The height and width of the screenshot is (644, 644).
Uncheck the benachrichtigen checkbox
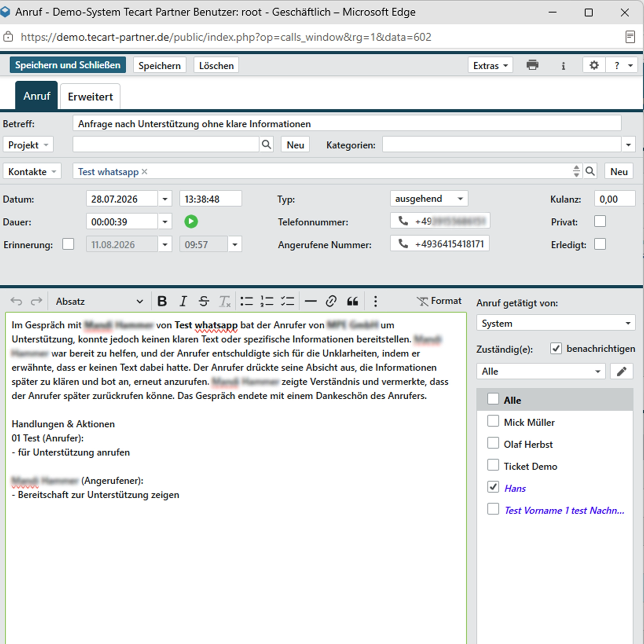[x=556, y=348]
